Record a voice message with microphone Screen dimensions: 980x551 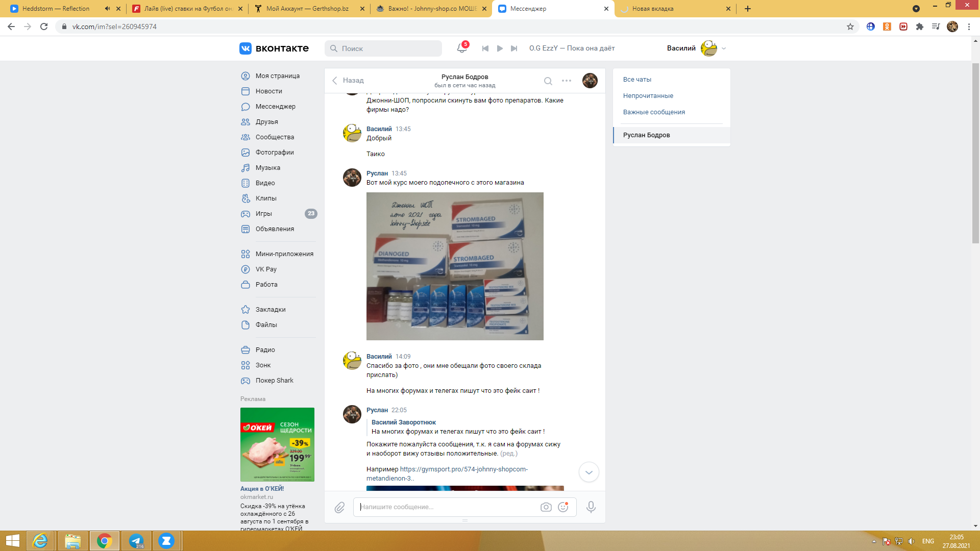tap(591, 507)
